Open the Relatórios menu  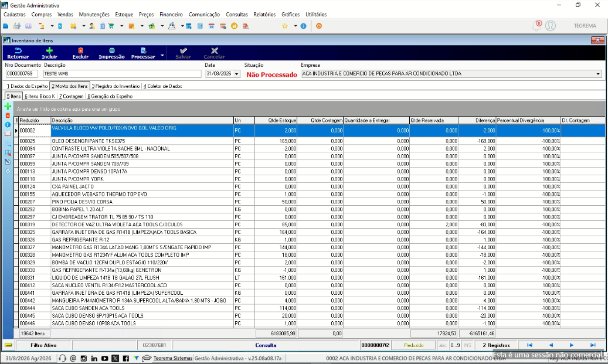[264, 14]
